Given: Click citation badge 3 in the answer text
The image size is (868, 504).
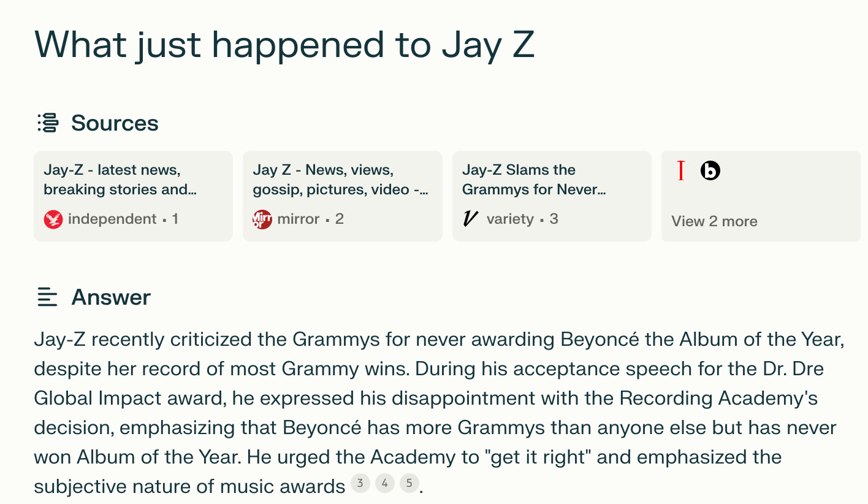Looking at the screenshot, I should [360, 483].
